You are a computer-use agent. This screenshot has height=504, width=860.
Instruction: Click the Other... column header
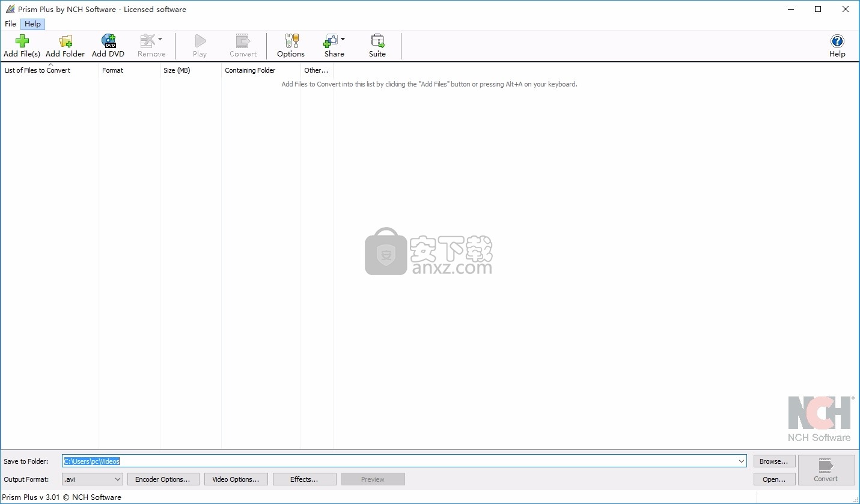[317, 70]
